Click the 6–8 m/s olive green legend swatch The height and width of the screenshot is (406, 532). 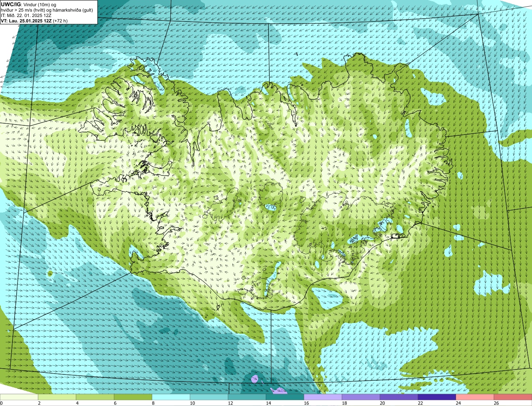pos(133,397)
